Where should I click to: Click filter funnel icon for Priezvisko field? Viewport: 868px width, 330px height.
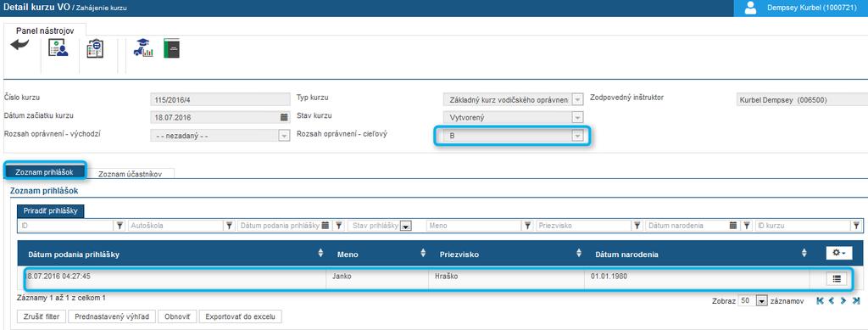tap(637, 226)
